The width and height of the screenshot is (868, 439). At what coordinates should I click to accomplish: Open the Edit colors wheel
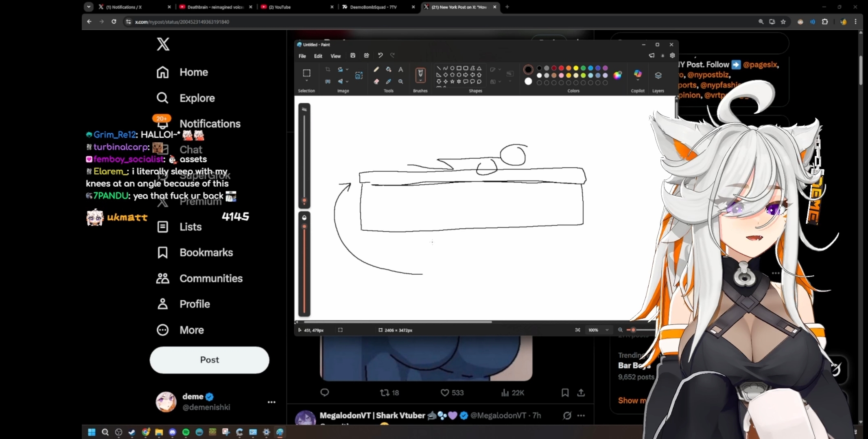[618, 75]
